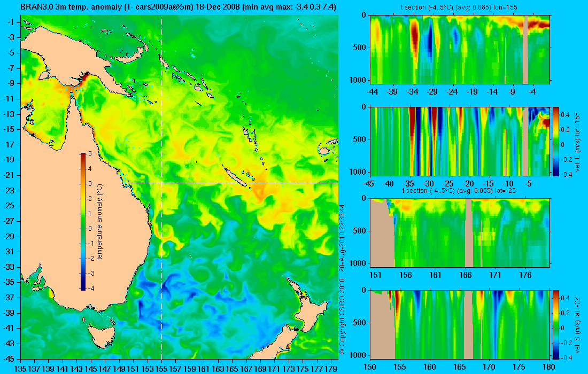Click the New Caledonia island on the map

[x=235, y=177]
